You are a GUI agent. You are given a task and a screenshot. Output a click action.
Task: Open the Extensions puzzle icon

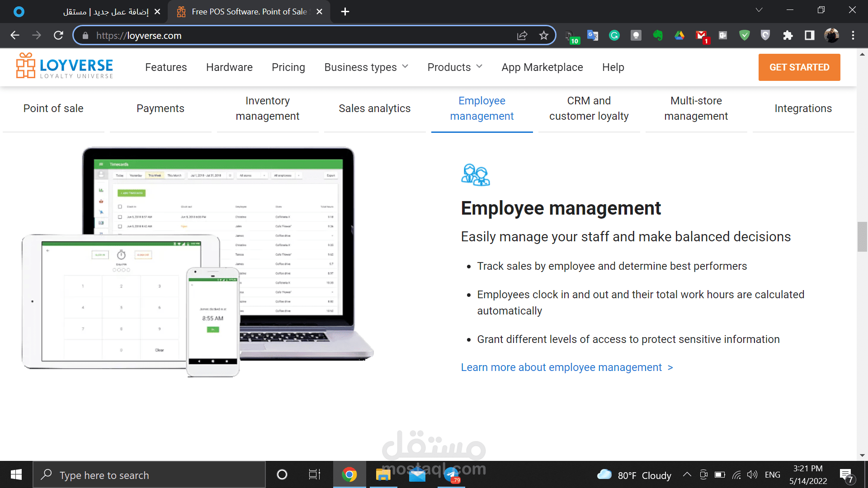click(x=788, y=35)
